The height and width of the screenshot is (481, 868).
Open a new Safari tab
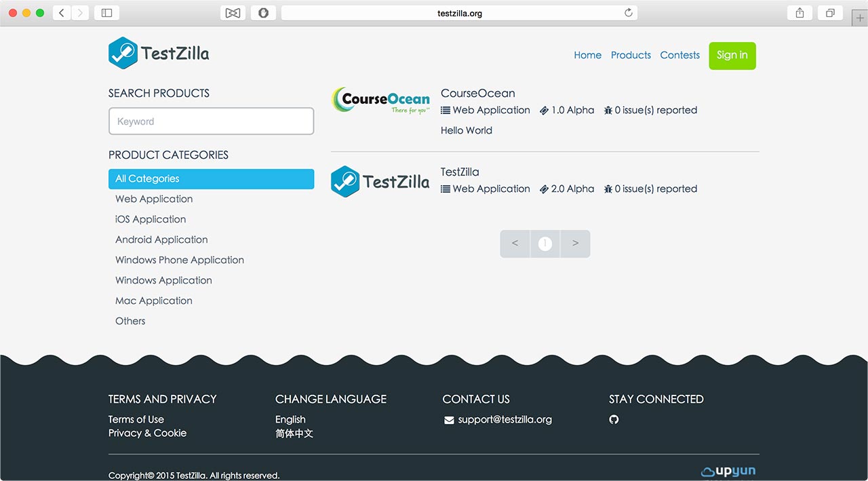pyautogui.click(x=860, y=18)
